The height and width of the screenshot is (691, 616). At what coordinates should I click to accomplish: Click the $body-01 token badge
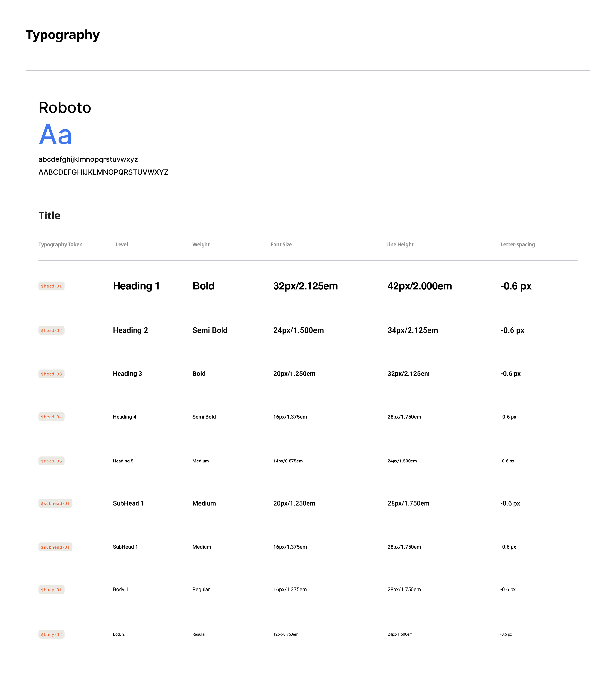51,590
